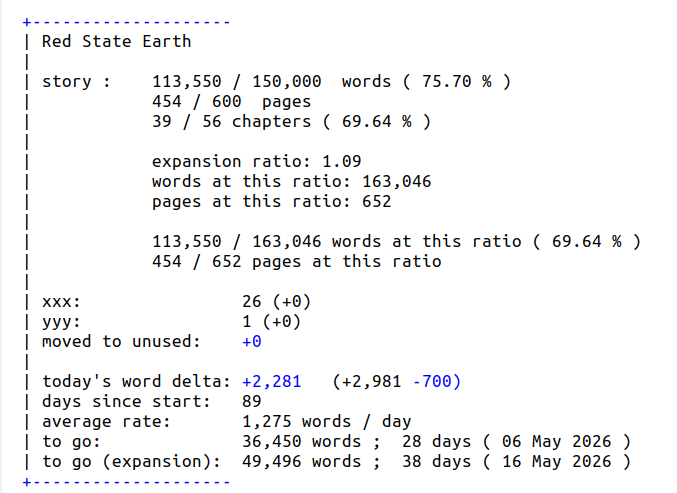Click the 'average rate:' label
The image size is (677, 493).
point(106,421)
